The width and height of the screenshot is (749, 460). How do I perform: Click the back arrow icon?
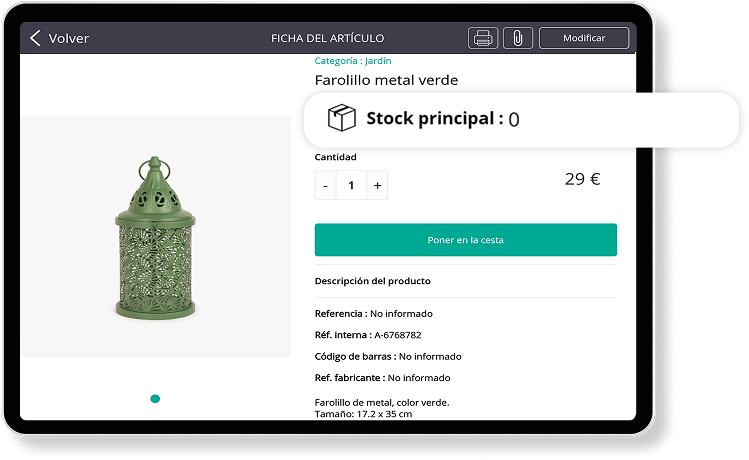coord(36,39)
